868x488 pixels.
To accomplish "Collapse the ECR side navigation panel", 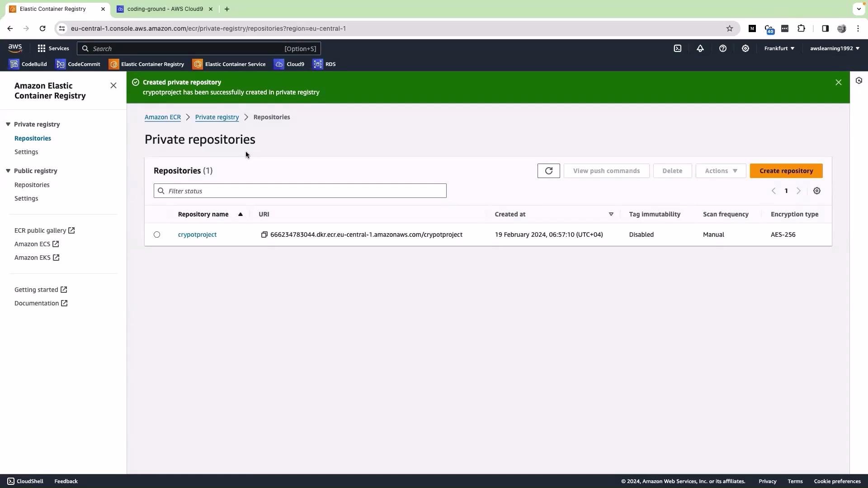I will pyautogui.click(x=113, y=85).
